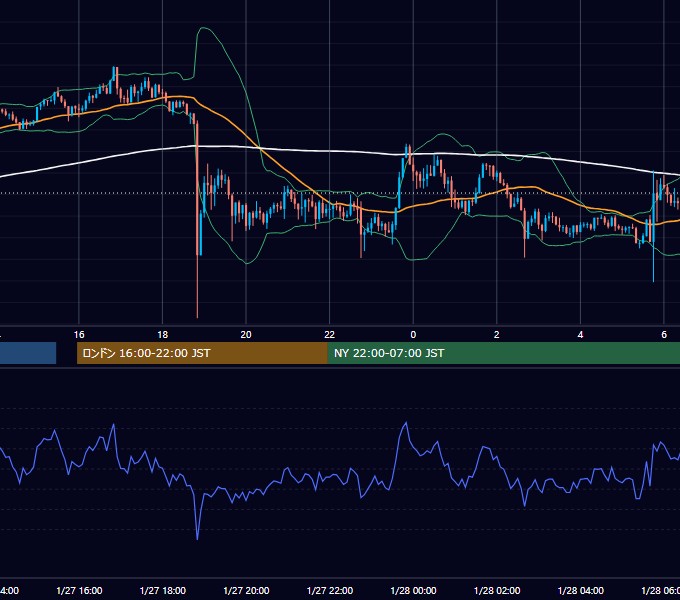Viewport: 680px width, 600px height.
Task: Click the 1/27 18:00 indicator axis label
Action: [x=163, y=591]
